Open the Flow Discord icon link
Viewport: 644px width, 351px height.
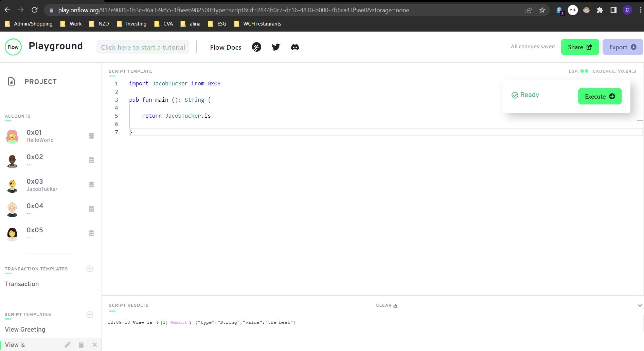point(295,47)
